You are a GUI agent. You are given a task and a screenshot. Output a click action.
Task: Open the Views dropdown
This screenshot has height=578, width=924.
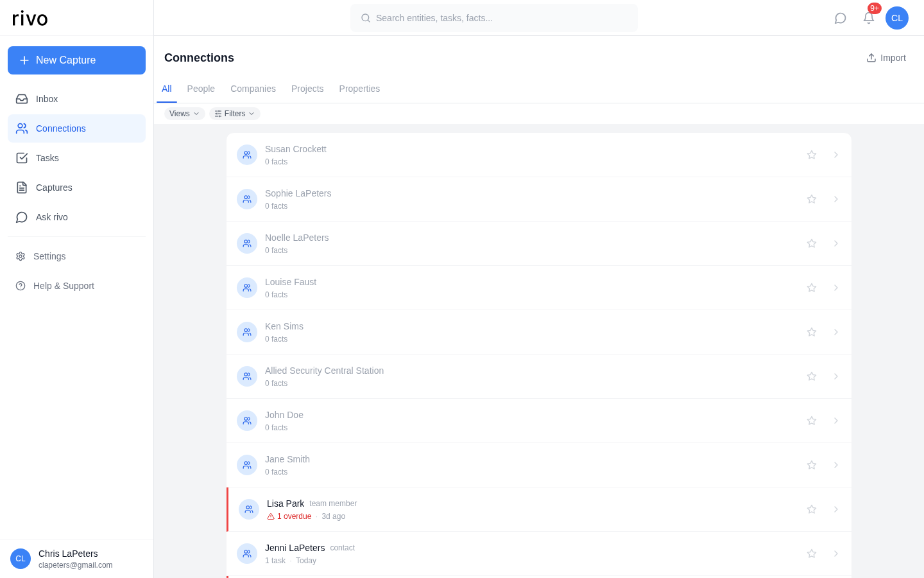click(x=184, y=113)
